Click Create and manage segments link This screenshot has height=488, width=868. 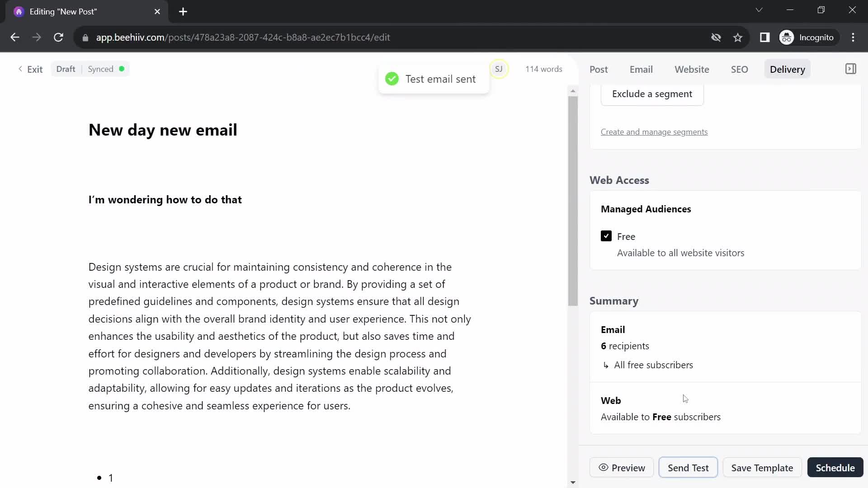coord(654,131)
